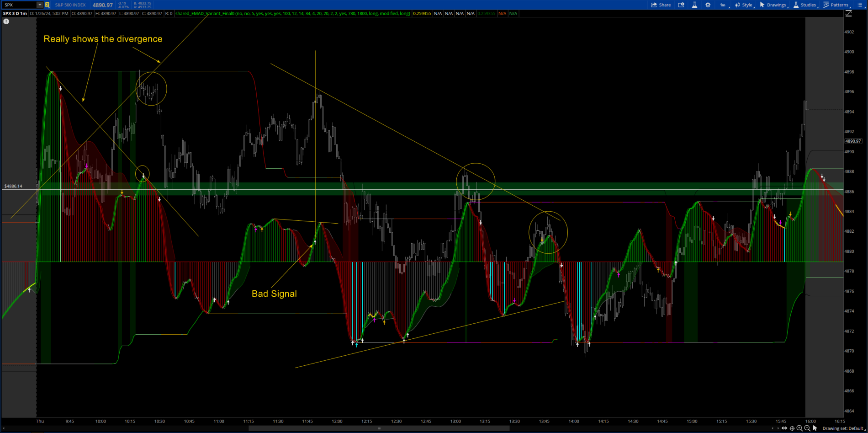
Task: Toggle the price axis scale icon
Action: click(848, 14)
